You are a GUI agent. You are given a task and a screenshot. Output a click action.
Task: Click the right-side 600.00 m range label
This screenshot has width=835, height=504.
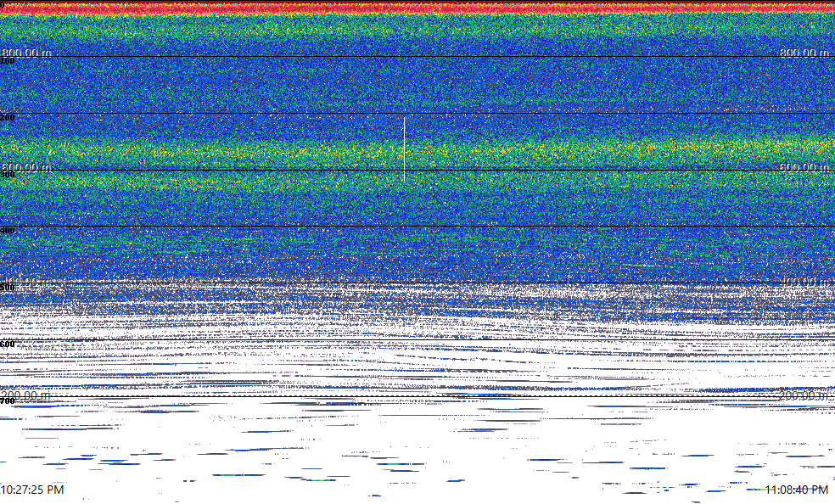tap(804, 167)
